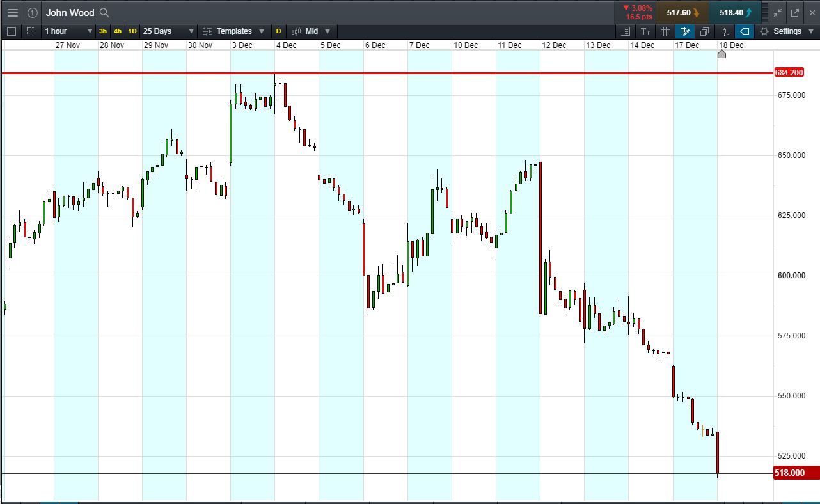
Task: Pop out chart into new window
Action: 795,12
